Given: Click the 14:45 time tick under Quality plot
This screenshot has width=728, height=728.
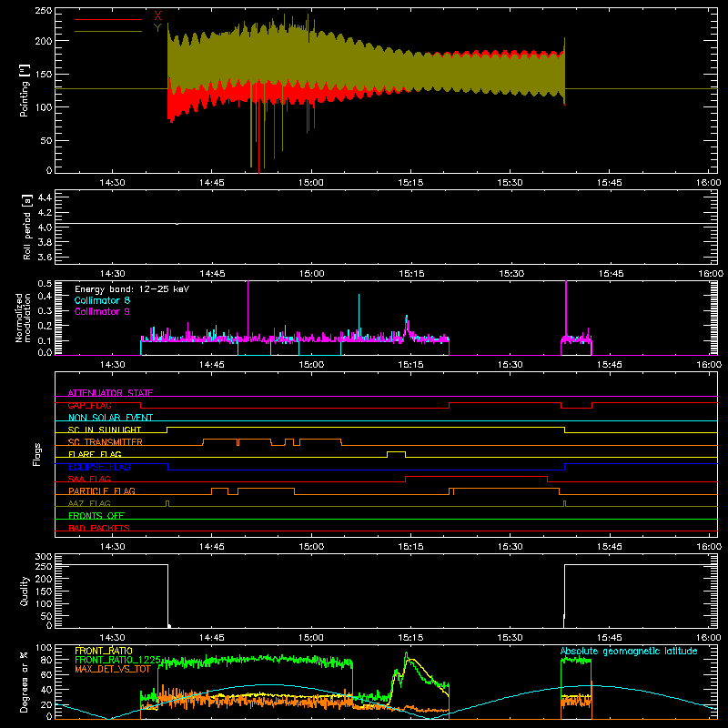Looking at the screenshot, I should [x=212, y=638].
